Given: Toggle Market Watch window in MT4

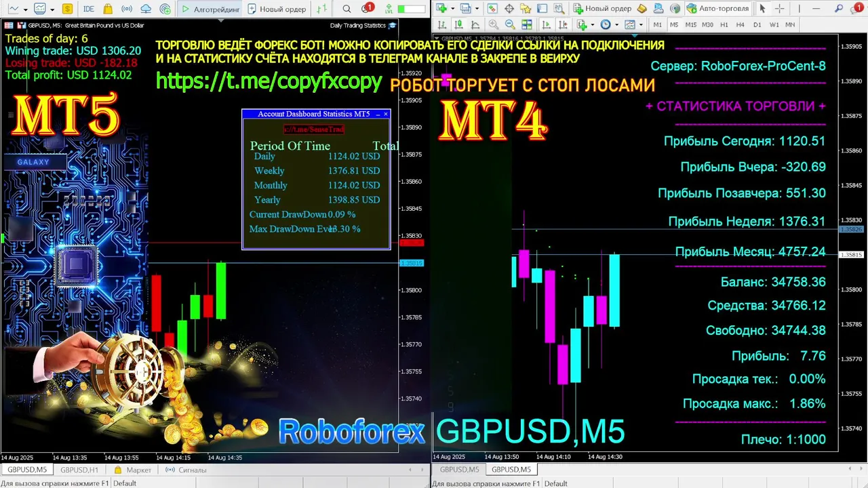Looking at the screenshot, I should click(x=492, y=8).
